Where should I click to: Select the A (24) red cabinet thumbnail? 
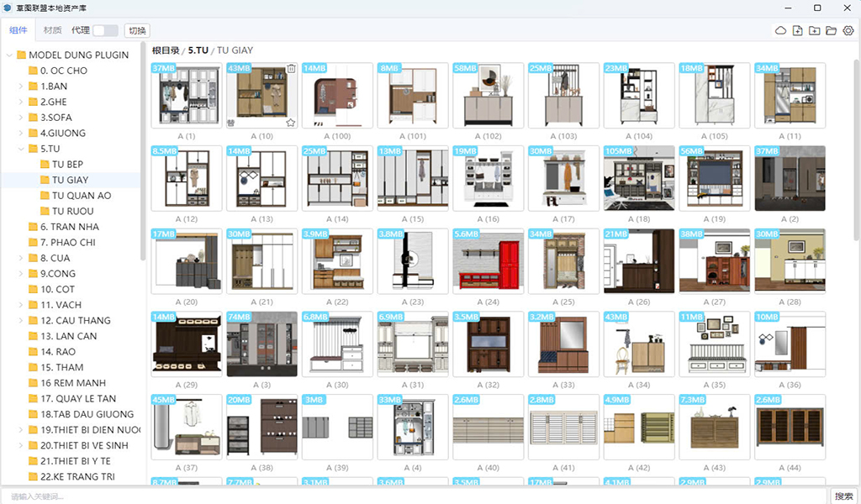click(488, 261)
